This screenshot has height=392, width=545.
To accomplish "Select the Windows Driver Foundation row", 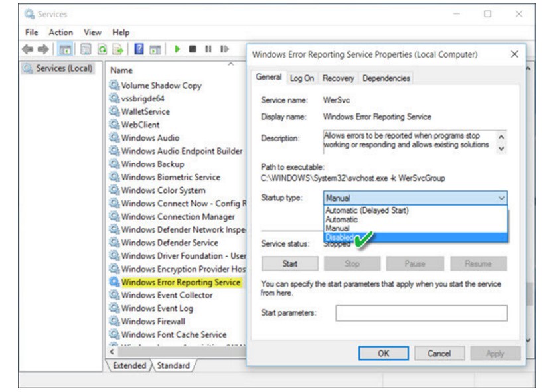I will coord(177,255).
